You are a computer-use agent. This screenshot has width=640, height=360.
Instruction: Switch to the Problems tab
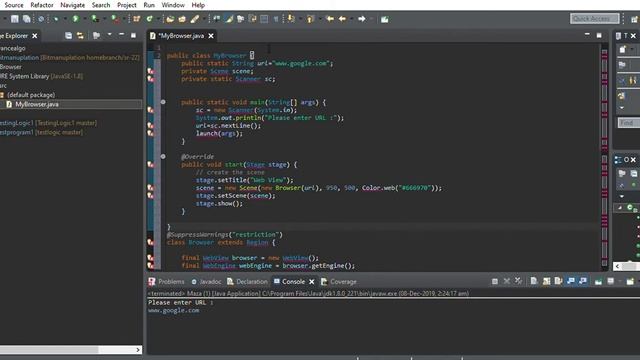point(167,282)
